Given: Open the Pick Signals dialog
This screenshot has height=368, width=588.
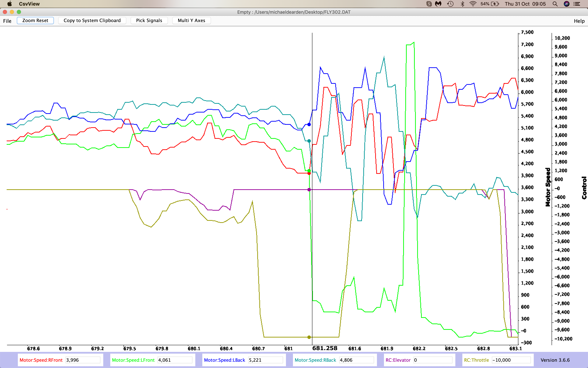Looking at the screenshot, I should [x=149, y=21].
